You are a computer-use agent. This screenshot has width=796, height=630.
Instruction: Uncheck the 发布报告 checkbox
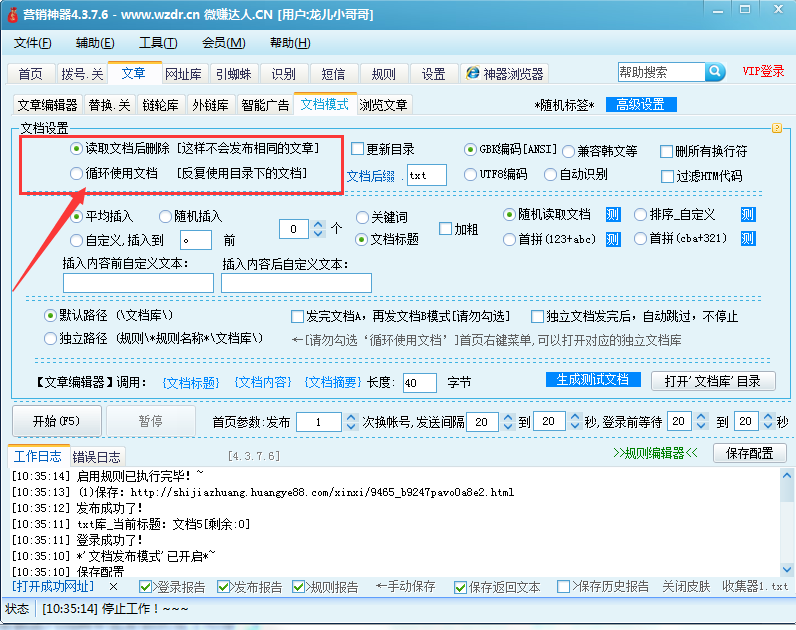[223, 587]
